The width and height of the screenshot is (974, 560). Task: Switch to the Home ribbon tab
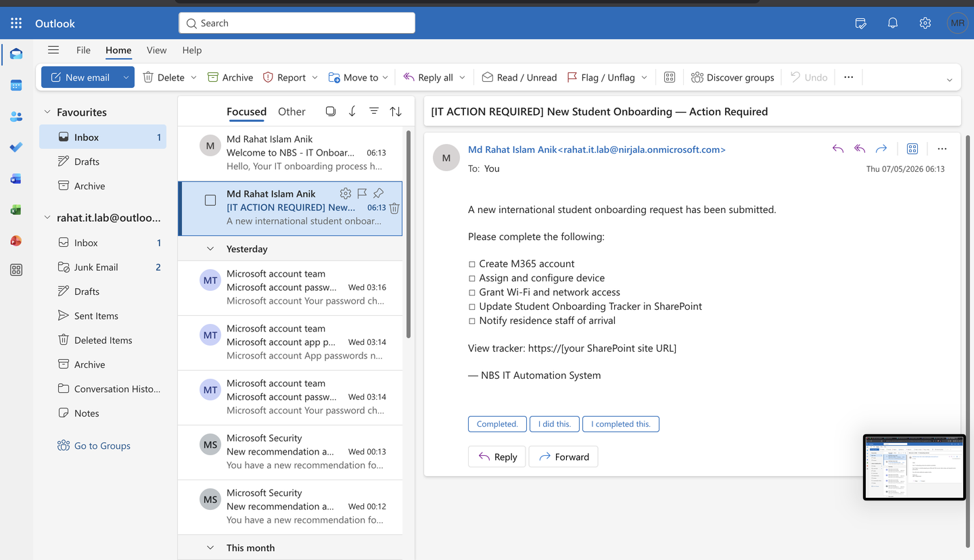click(118, 50)
